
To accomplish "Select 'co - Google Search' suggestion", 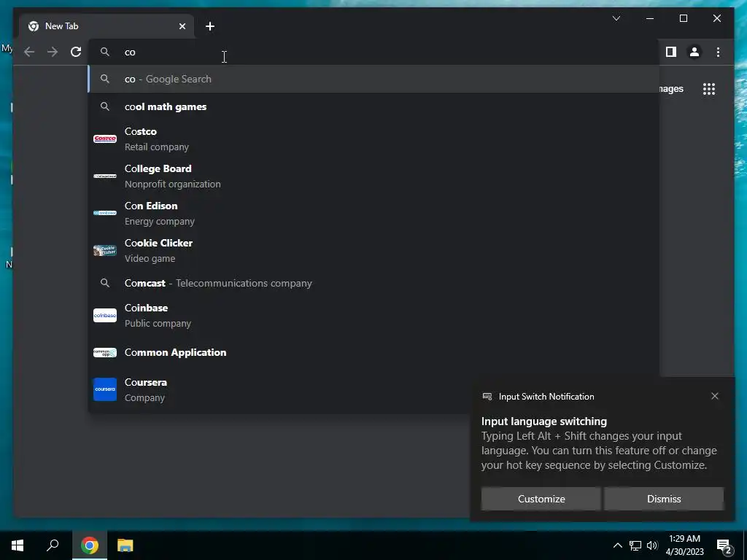I will (x=374, y=79).
